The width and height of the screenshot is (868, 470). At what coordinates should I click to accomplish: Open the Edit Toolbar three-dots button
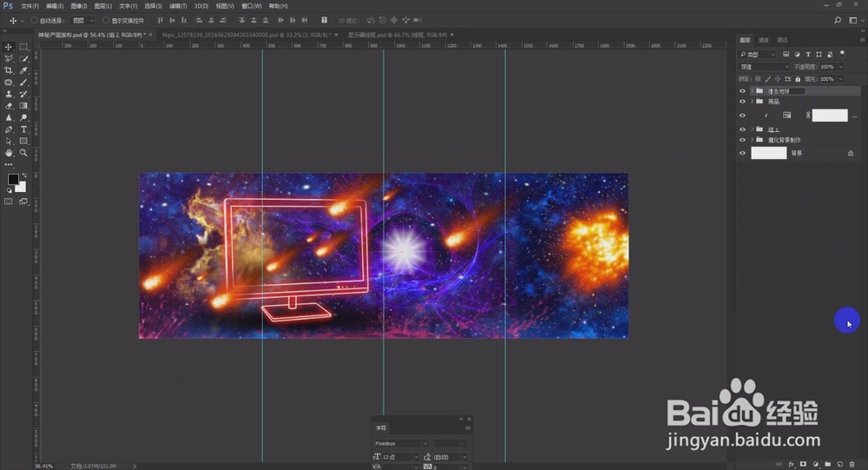click(x=9, y=164)
